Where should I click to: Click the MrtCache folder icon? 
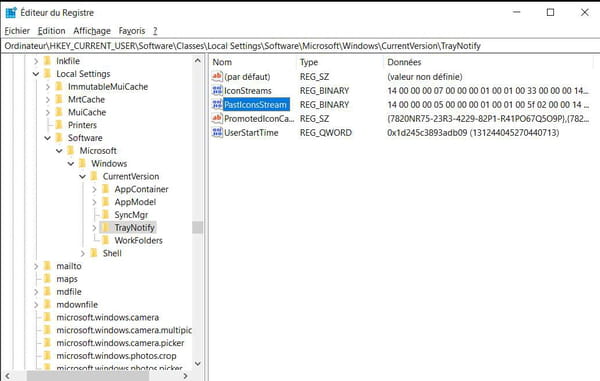[59, 99]
